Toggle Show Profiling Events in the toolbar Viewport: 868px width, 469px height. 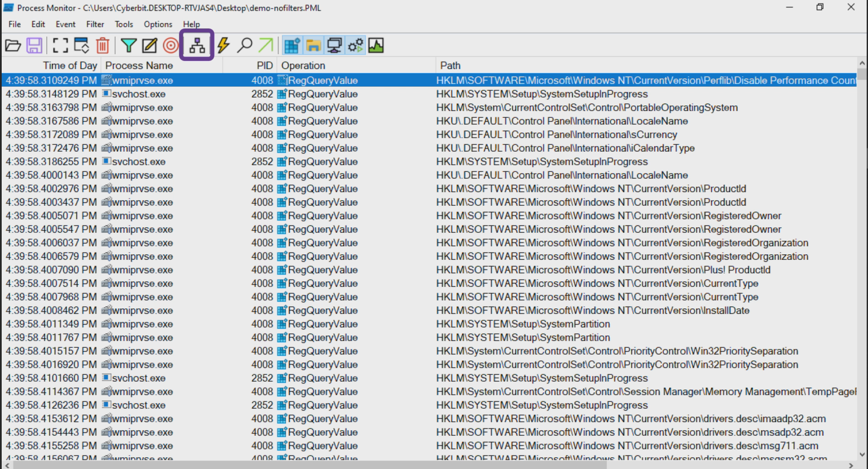(x=376, y=46)
